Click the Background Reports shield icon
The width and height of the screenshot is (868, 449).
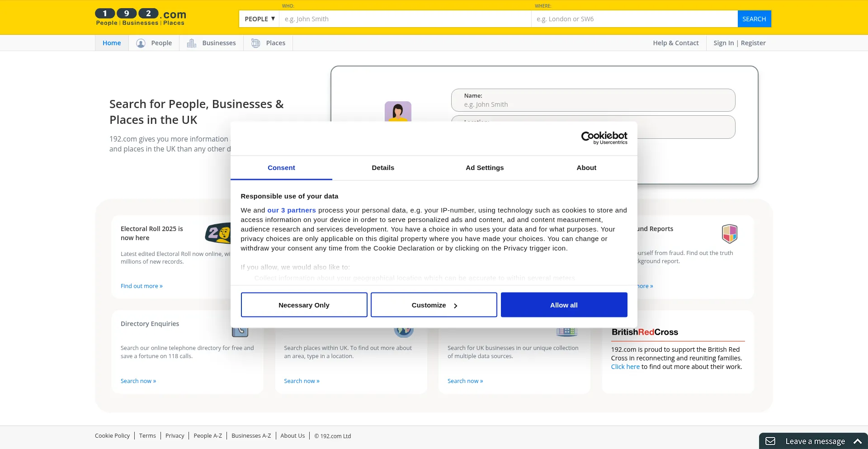[729, 234]
